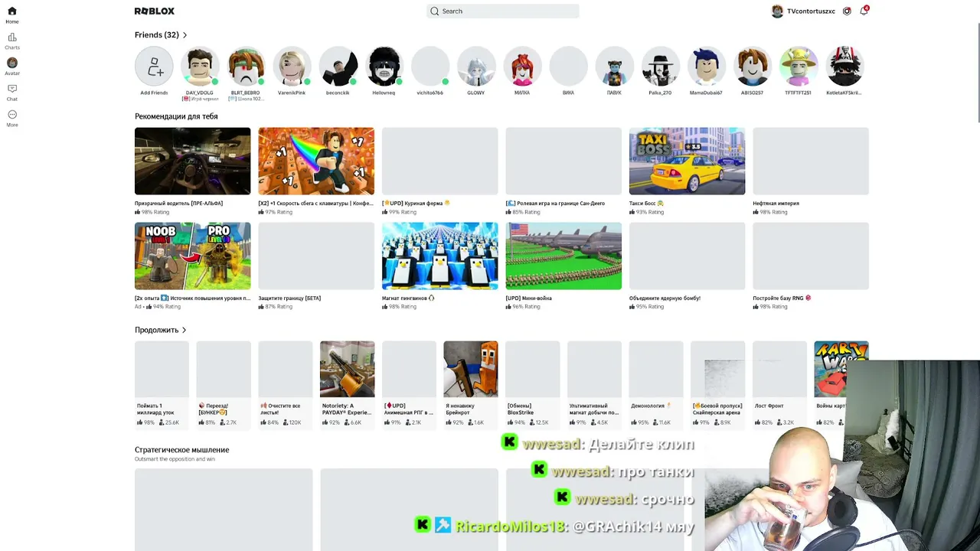Open friend ПАВУК's avatar

coord(614,67)
